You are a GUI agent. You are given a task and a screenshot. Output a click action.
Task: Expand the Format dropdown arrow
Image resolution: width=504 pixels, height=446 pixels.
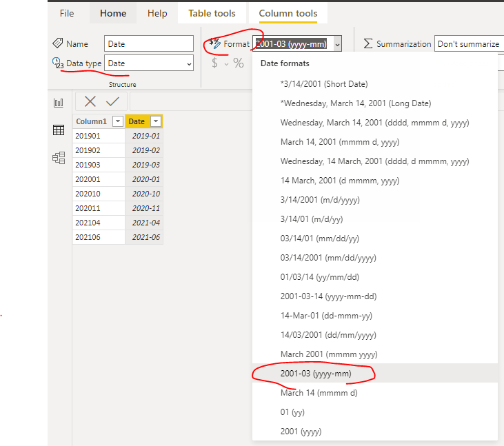[x=337, y=44]
